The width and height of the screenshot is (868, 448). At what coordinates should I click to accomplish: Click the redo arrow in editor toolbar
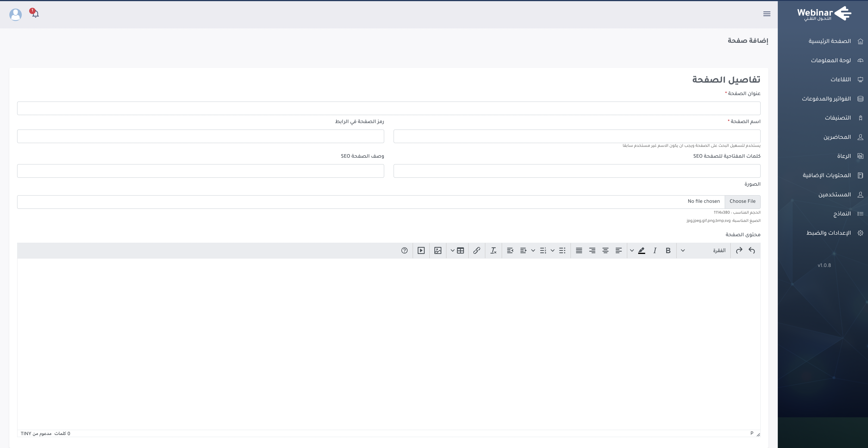(x=739, y=250)
